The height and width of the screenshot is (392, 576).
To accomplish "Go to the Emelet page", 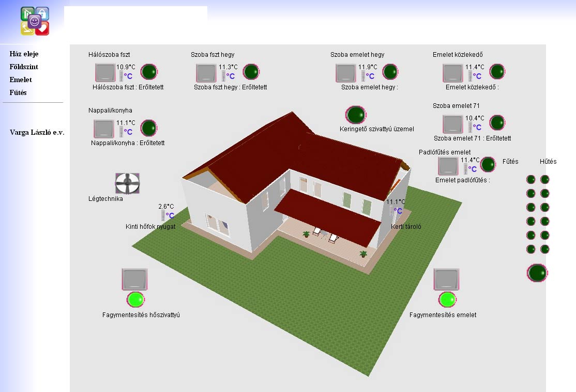I will point(21,80).
